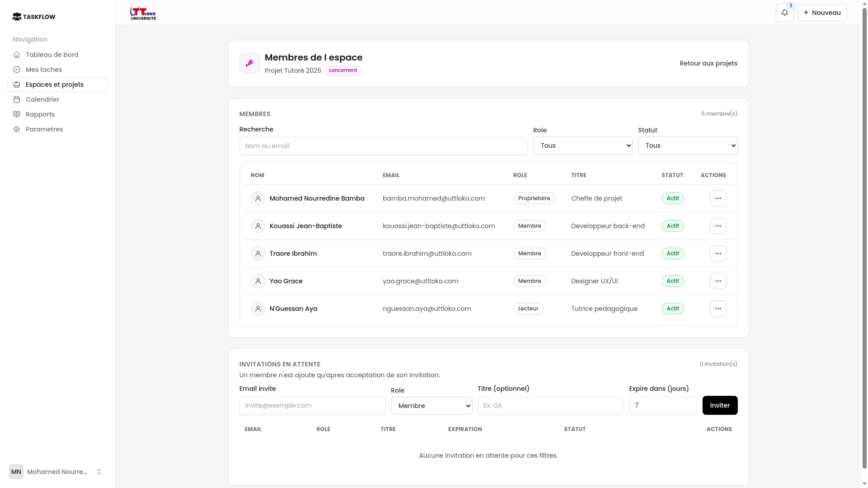This screenshot has height=488, width=868.
Task: Click Membre role badge for Traore Ibrahim
Action: coord(529,253)
